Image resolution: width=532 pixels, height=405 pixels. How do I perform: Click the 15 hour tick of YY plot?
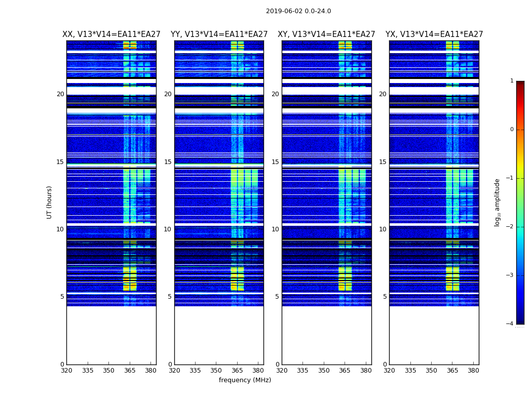click(x=168, y=162)
